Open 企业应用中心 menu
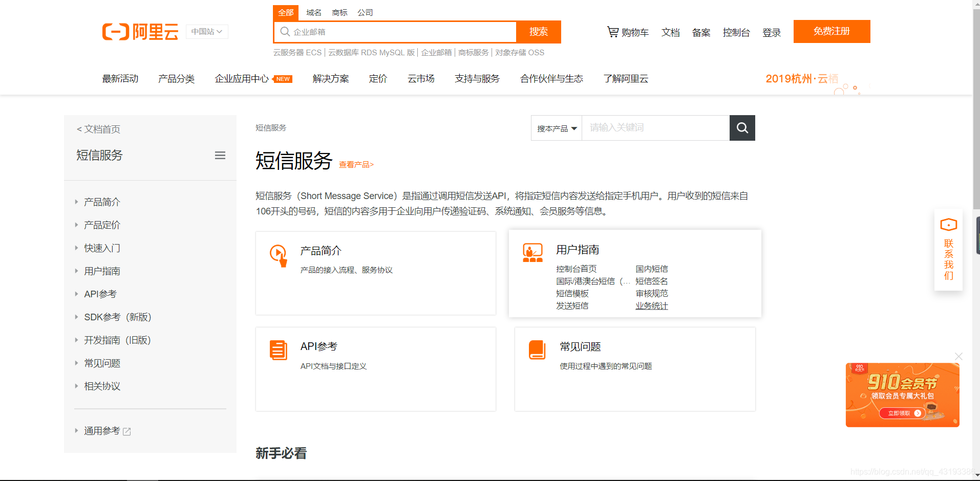This screenshot has height=481, width=980. (x=242, y=79)
